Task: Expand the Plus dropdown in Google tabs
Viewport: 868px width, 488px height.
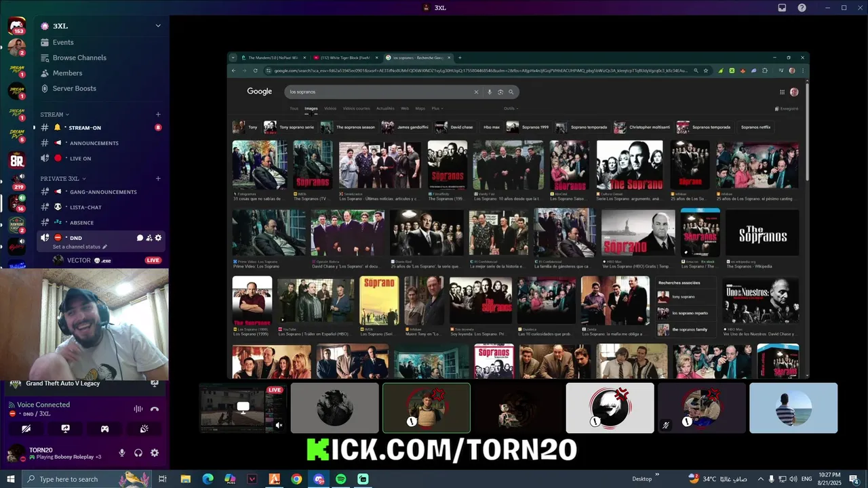Action: (436, 108)
